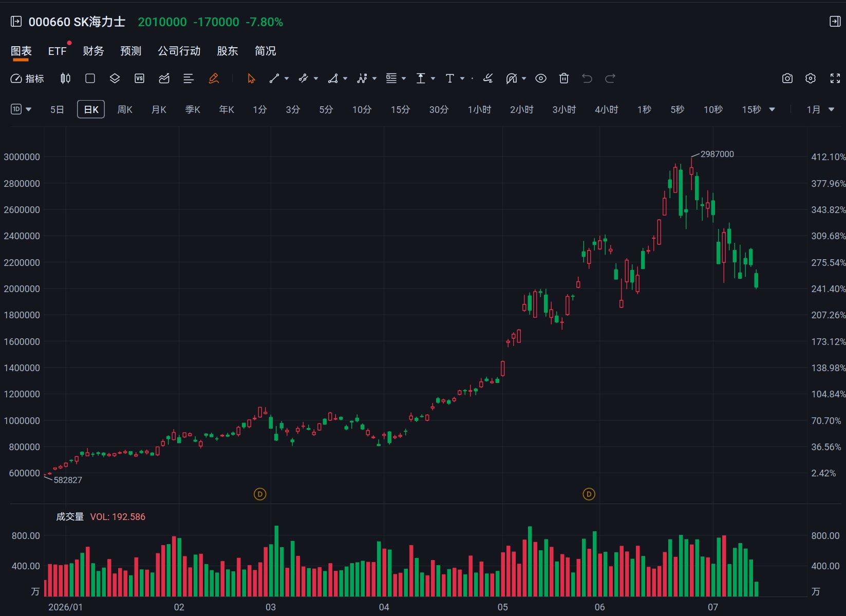
Task: Click the VS compare icon
Action: pyautogui.click(x=139, y=79)
